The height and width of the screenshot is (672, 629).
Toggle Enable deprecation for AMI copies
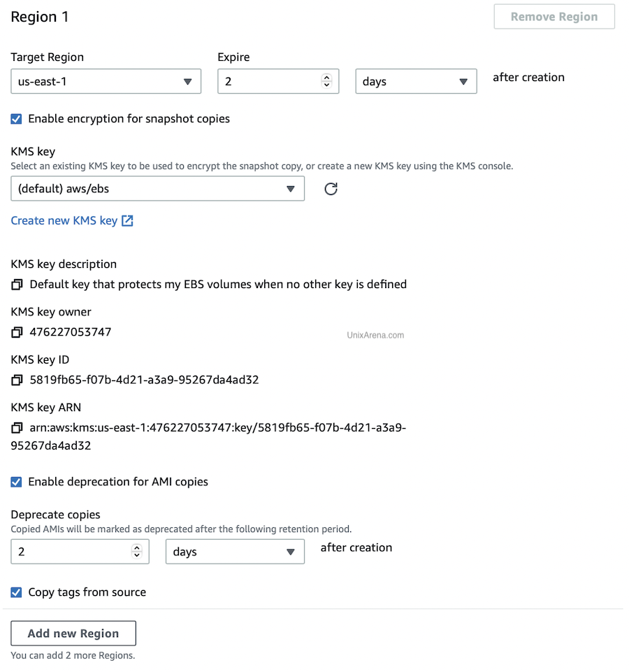pyautogui.click(x=16, y=482)
